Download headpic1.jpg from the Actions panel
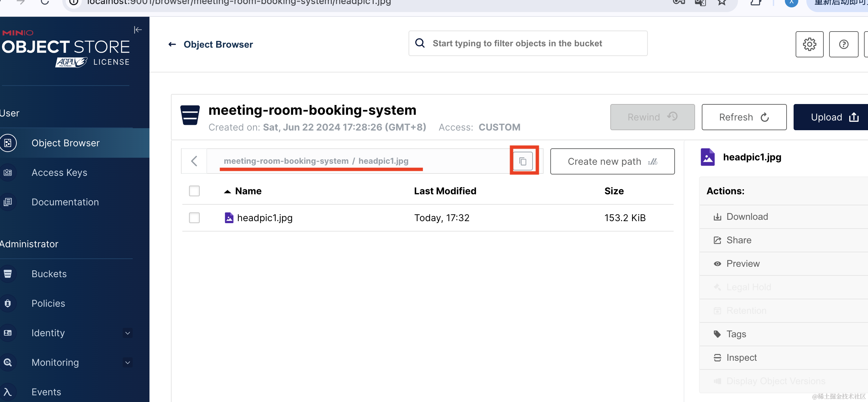This screenshot has height=402, width=868. [x=747, y=216]
